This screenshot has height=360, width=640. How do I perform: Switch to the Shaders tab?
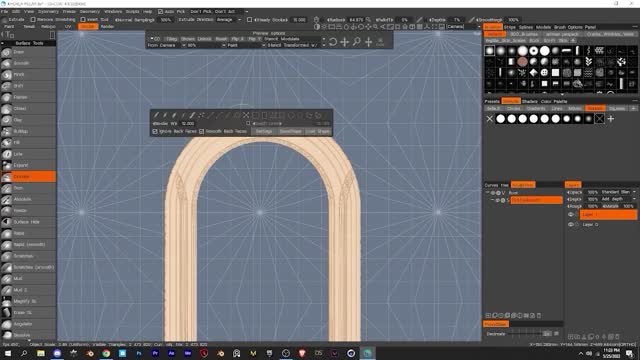click(530, 101)
